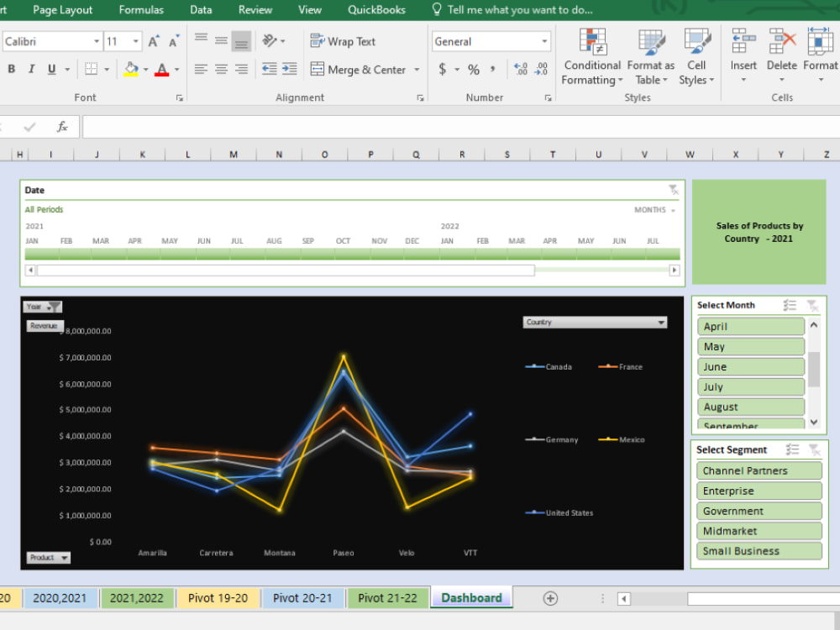The height and width of the screenshot is (630, 840).
Task: Toggle multi-select in Select Month slicer
Action: [x=790, y=306]
